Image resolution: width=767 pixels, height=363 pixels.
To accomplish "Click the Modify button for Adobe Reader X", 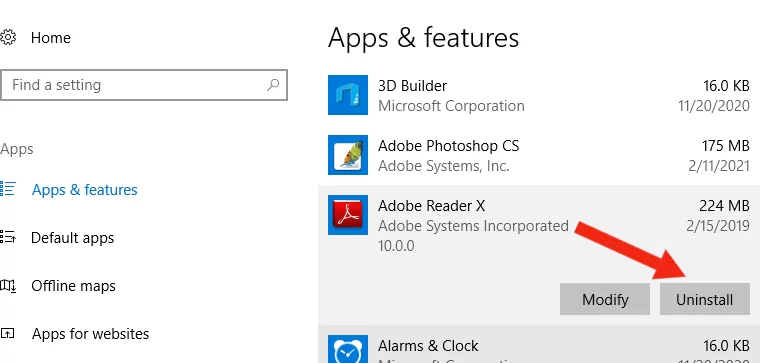I will (x=605, y=299).
